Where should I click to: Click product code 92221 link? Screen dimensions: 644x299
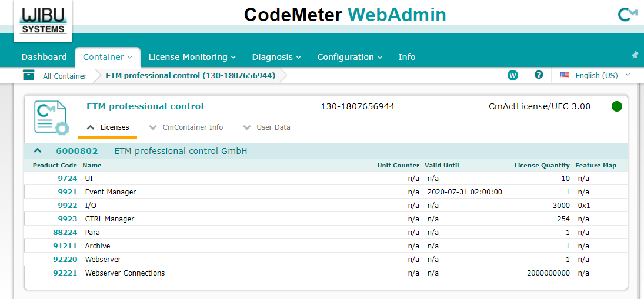pos(65,273)
